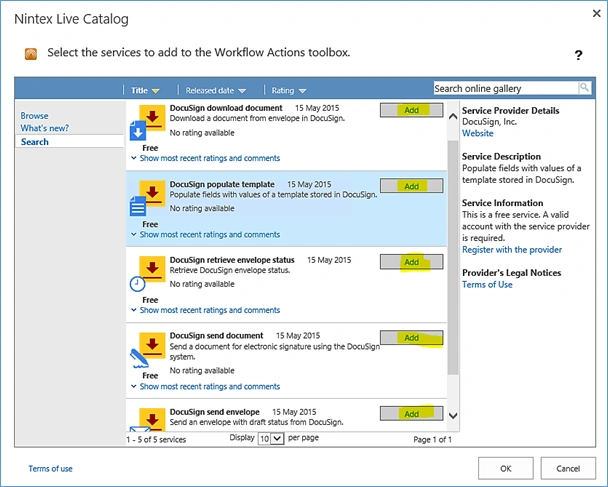Open the What's new? section
Viewport: 608px width, 487px height.
tap(45, 128)
